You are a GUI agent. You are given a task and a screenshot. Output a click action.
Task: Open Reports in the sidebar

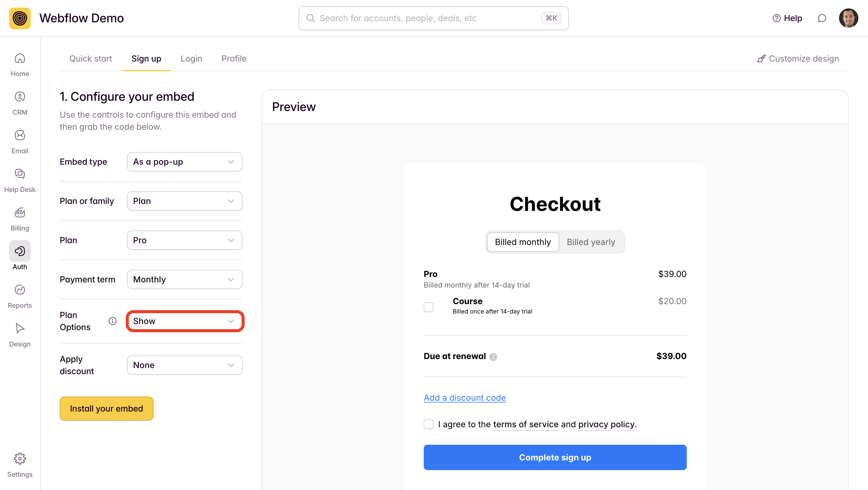[x=20, y=297]
